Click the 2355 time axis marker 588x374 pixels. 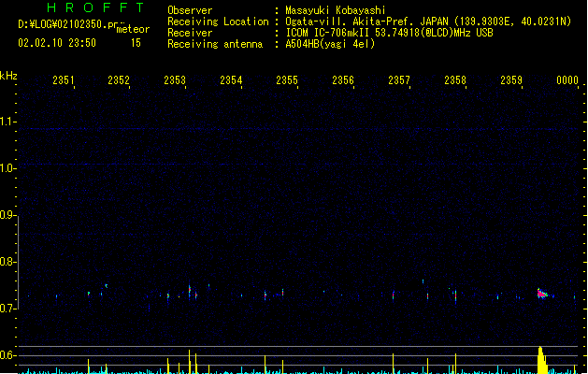(x=287, y=79)
